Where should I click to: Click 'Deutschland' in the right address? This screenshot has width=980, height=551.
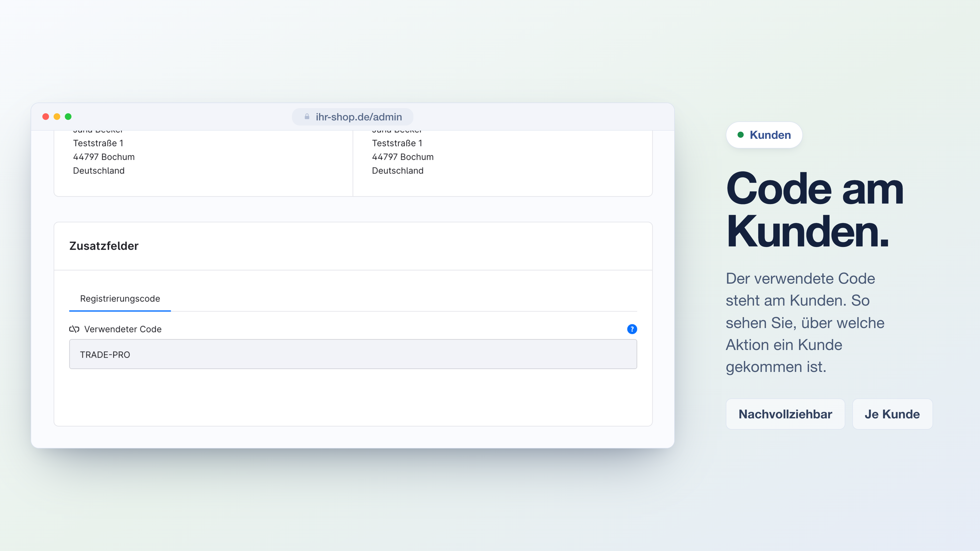pyautogui.click(x=398, y=171)
